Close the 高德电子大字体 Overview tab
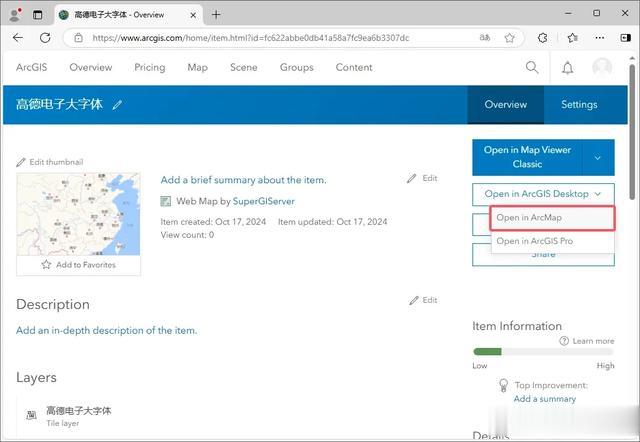Image resolution: width=640 pixels, height=442 pixels. click(x=193, y=15)
